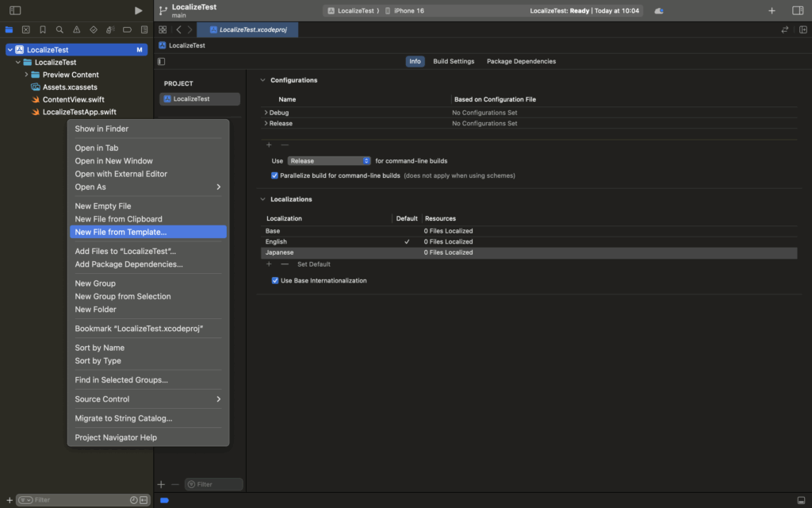Open the Project navigator folder icon
The width and height of the screenshot is (812, 508).
9,29
